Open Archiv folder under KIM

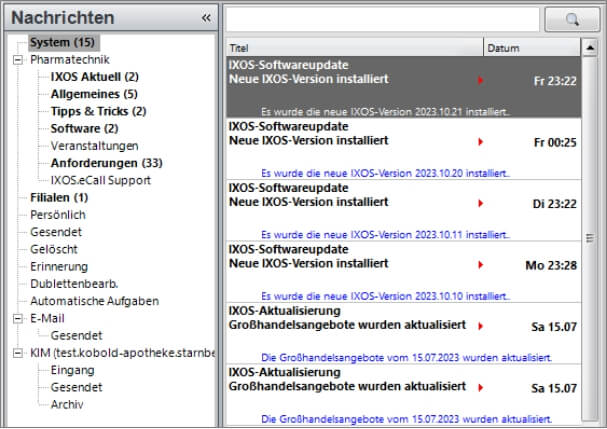point(67,405)
